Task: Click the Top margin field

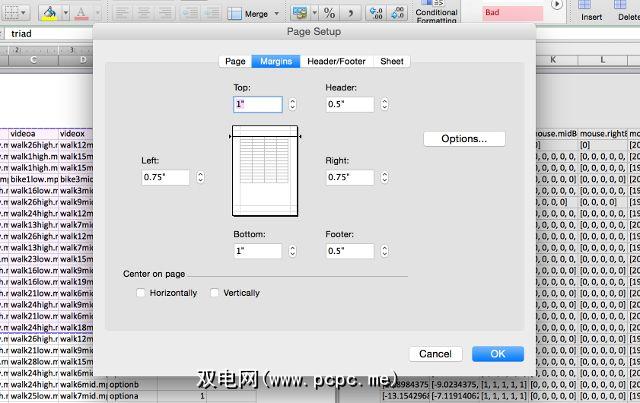Action: point(258,105)
